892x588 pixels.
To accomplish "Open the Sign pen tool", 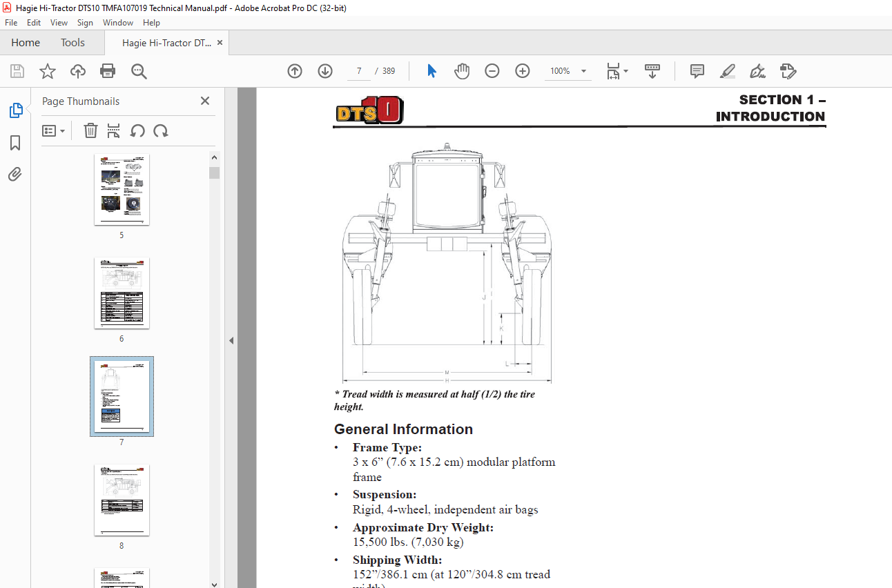I will point(757,71).
